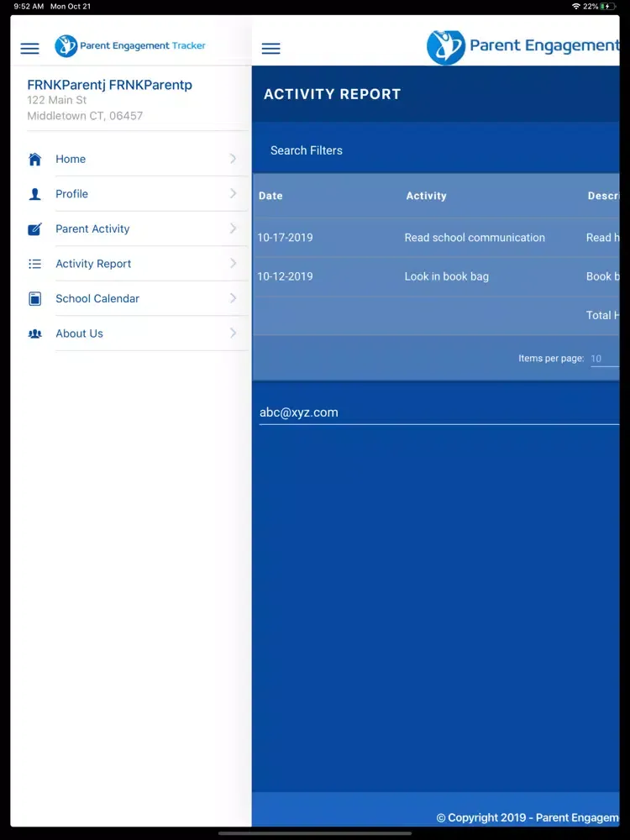630x840 pixels.
Task: Click the ACTIVITY REPORT page title
Action: pos(332,94)
